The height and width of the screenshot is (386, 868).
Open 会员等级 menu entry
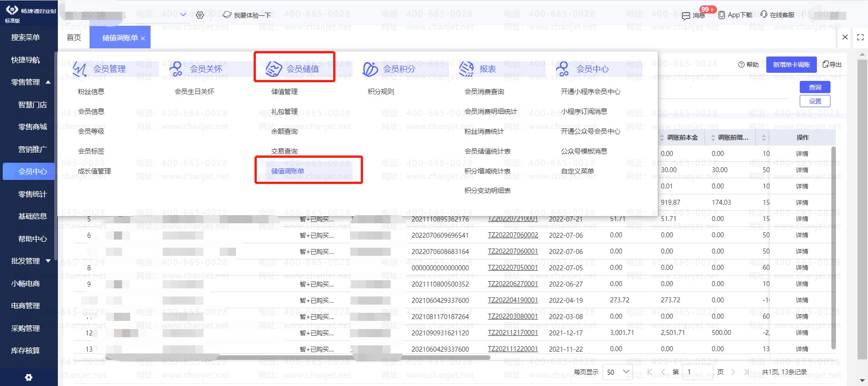[91, 131]
